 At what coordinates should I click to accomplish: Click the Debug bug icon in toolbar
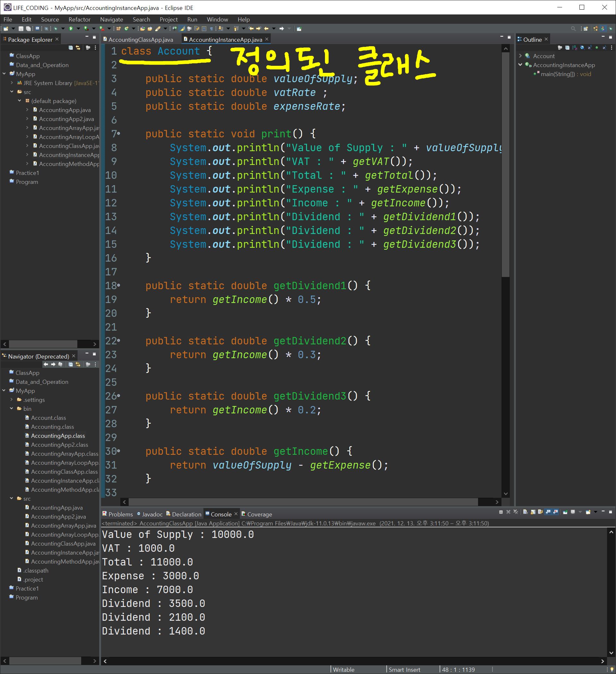click(56, 29)
